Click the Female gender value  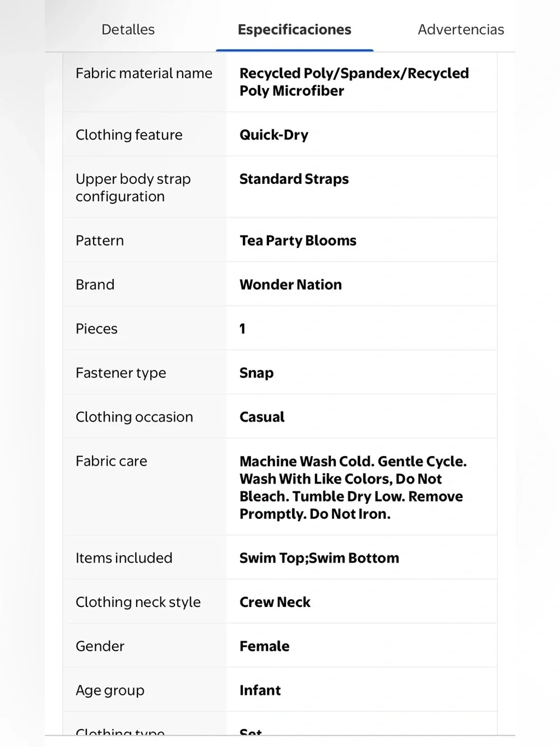point(264,646)
